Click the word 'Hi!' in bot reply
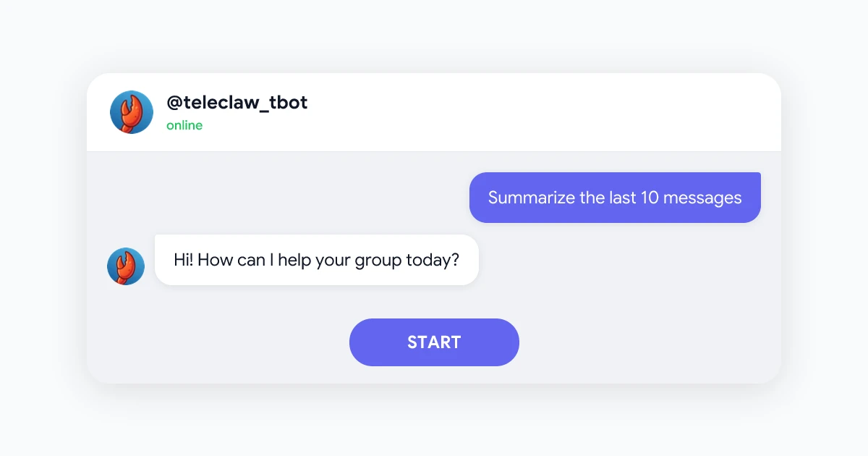Viewport: 868px width, 456px height. tap(184, 260)
